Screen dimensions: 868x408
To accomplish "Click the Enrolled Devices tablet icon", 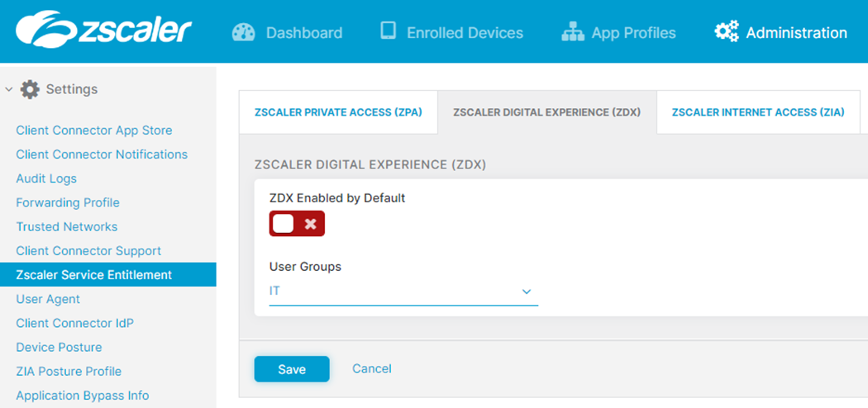I will pyautogui.click(x=388, y=31).
